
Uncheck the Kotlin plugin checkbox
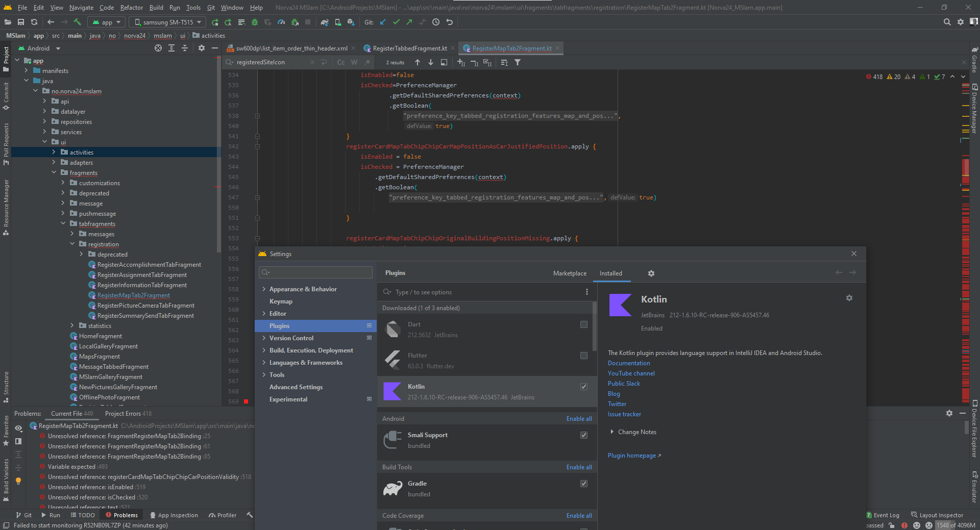(x=584, y=387)
